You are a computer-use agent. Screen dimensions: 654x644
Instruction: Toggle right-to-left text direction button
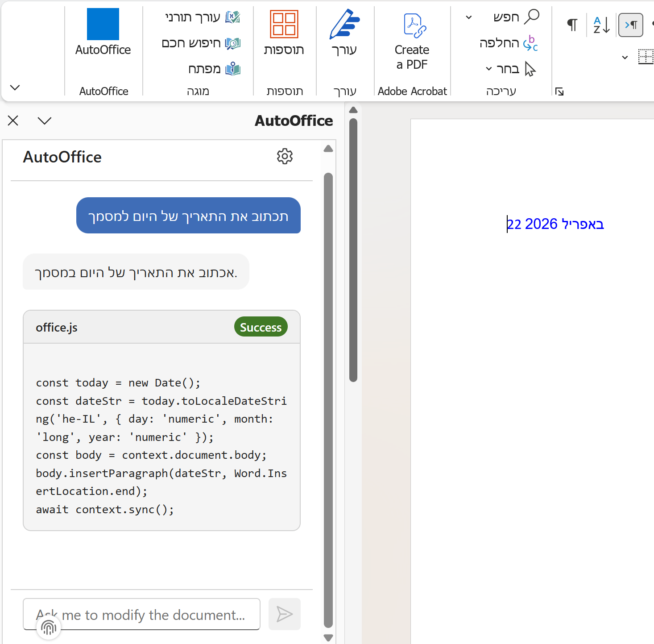(x=630, y=25)
